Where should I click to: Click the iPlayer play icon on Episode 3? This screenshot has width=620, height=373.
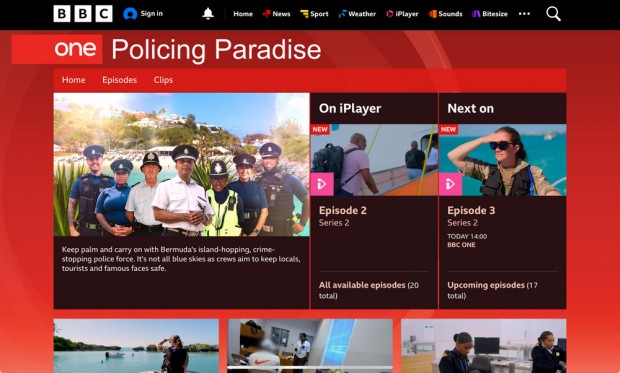tap(450, 184)
